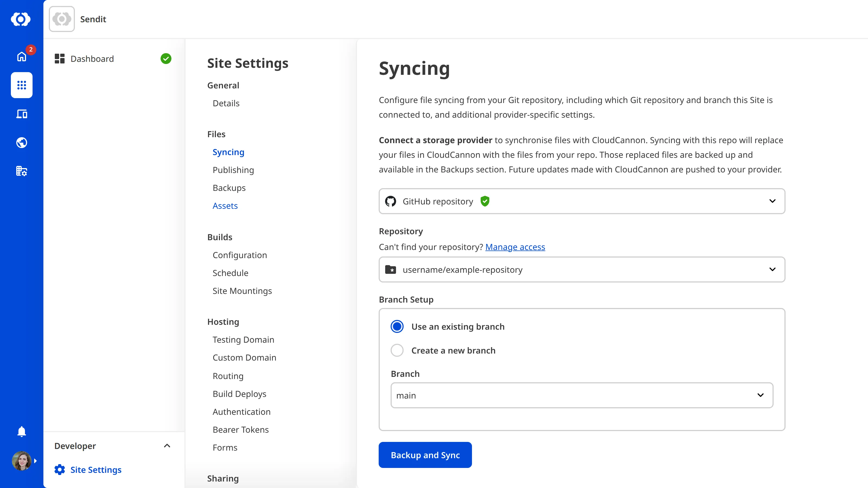The width and height of the screenshot is (868, 488).
Task: Open the Authentication settings page
Action: (x=241, y=412)
